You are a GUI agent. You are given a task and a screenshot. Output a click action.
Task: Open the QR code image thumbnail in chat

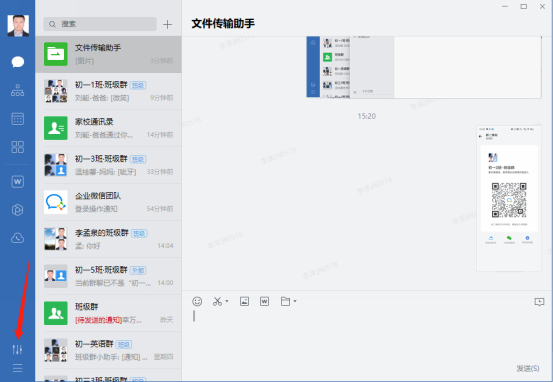tap(509, 198)
